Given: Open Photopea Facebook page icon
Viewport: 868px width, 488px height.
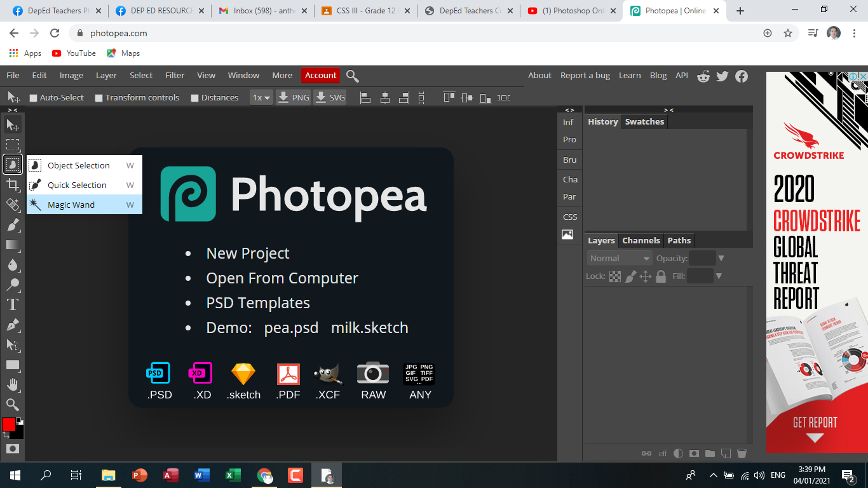Looking at the screenshot, I should (x=742, y=76).
